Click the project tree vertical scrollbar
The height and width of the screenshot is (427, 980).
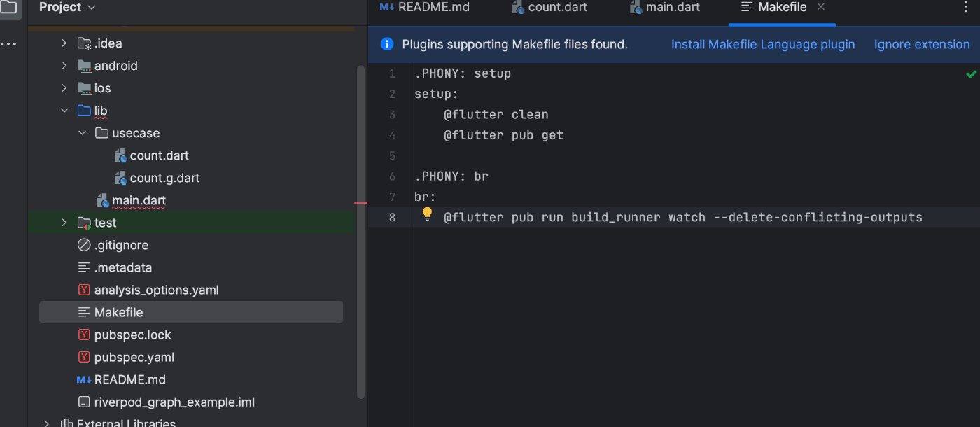click(361, 231)
